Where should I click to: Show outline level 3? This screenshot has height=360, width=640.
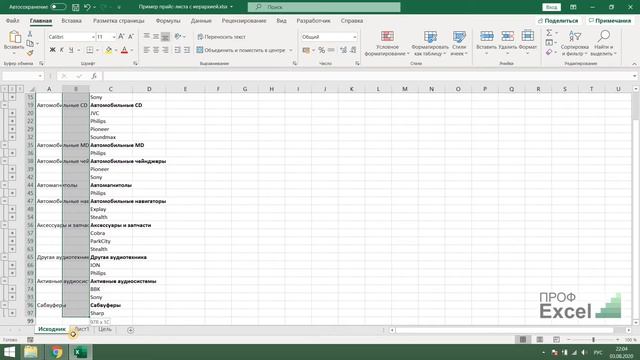(x=20, y=89)
